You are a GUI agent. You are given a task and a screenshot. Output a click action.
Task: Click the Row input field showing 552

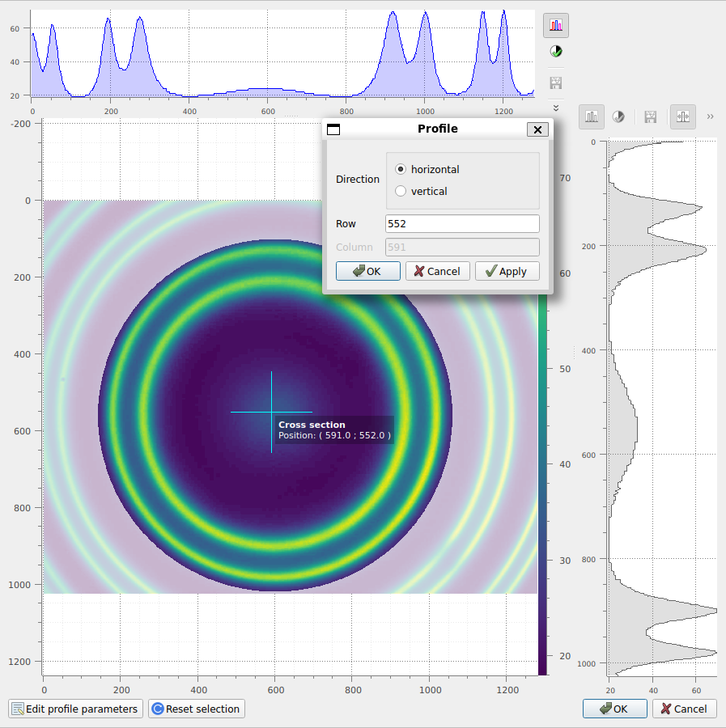[x=462, y=224]
